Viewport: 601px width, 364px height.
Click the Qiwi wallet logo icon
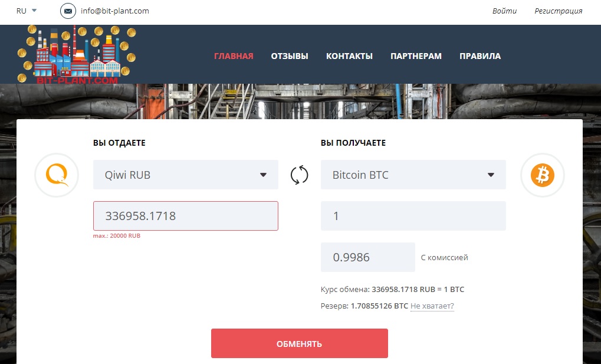pos(57,175)
